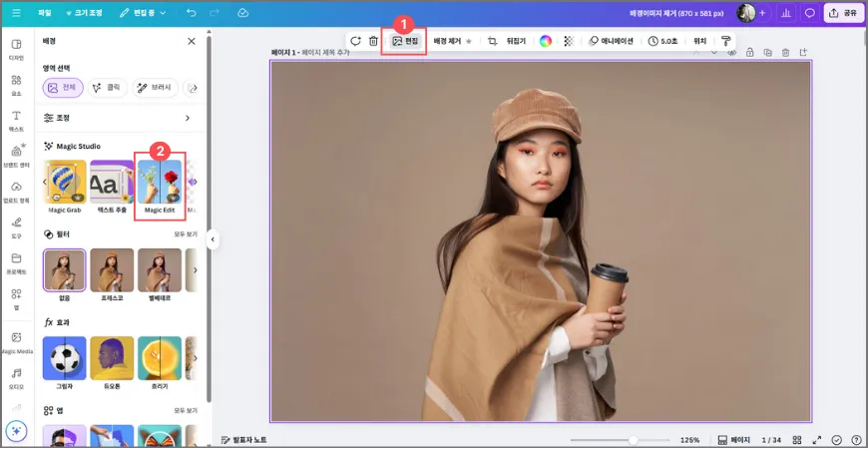Show more effects with right arrow
The height and width of the screenshot is (450, 868).
point(195,358)
